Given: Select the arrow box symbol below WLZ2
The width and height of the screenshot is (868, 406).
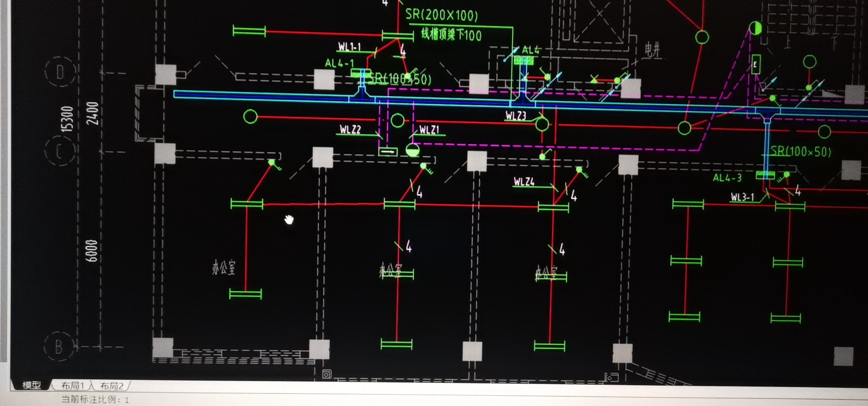Looking at the screenshot, I should (x=388, y=151).
